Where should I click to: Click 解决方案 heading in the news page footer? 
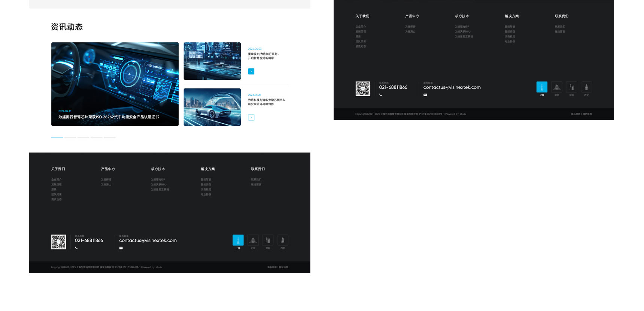(208, 169)
